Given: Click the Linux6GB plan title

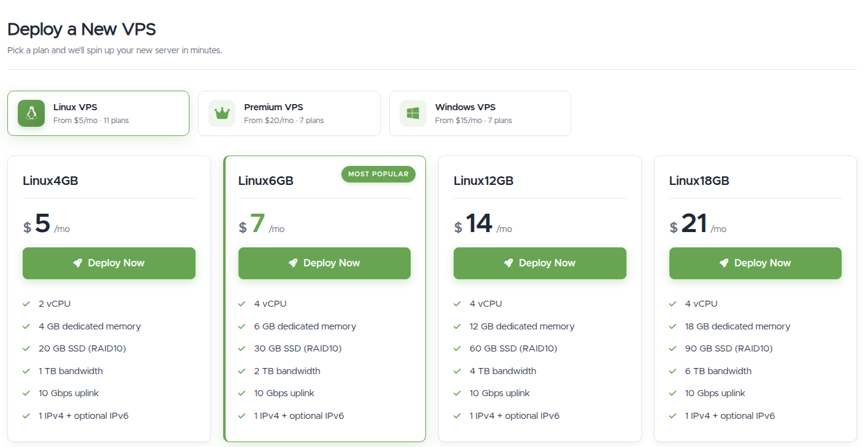Looking at the screenshot, I should pyautogui.click(x=266, y=181).
